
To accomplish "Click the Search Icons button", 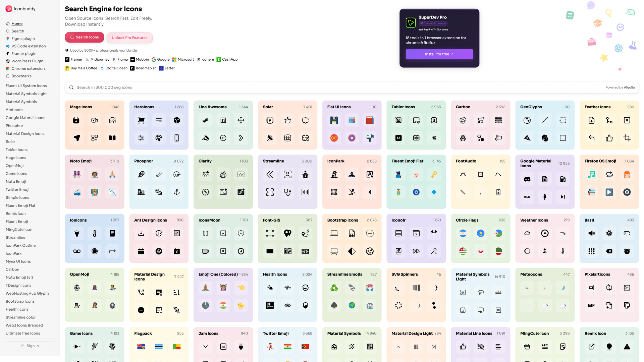I will pos(84,37).
